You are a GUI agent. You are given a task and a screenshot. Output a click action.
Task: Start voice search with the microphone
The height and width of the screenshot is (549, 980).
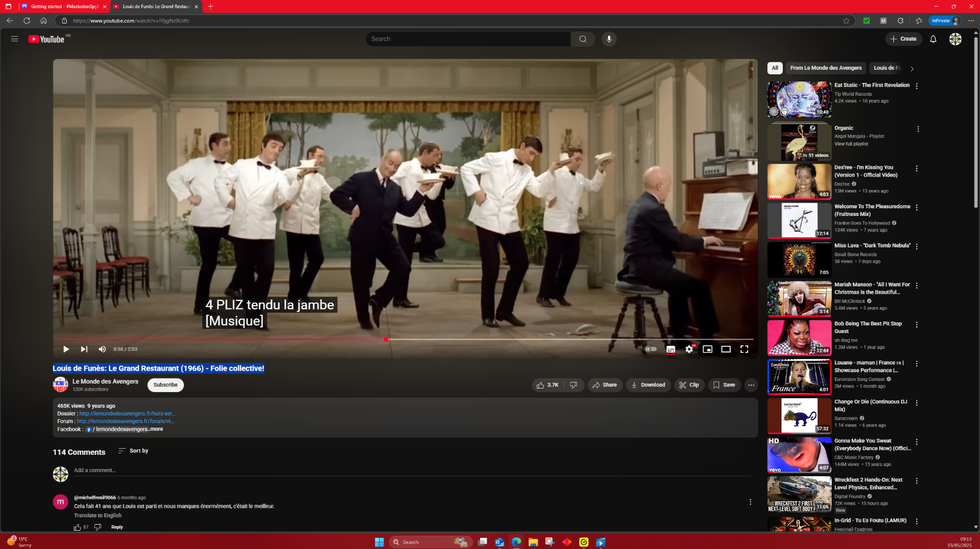[608, 39]
